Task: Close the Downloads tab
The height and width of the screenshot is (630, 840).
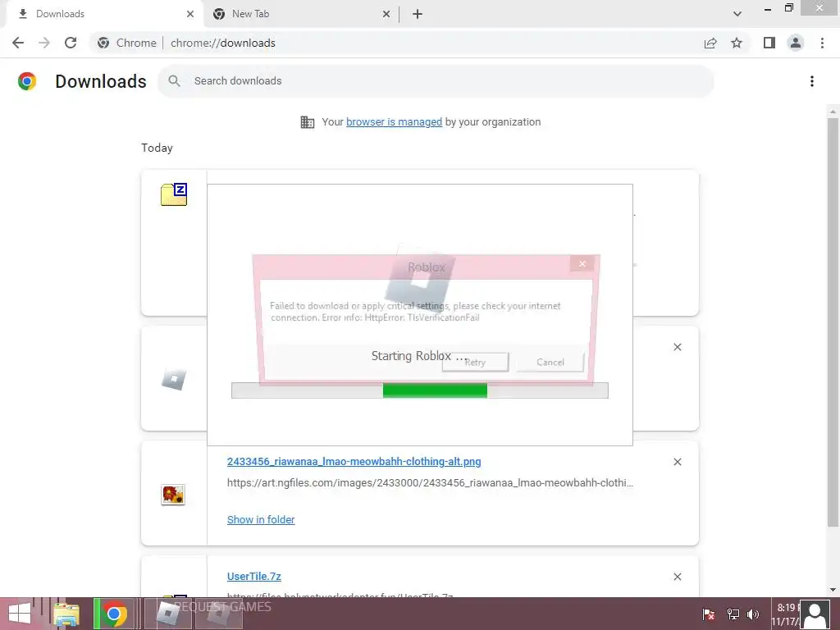Action: [190, 14]
